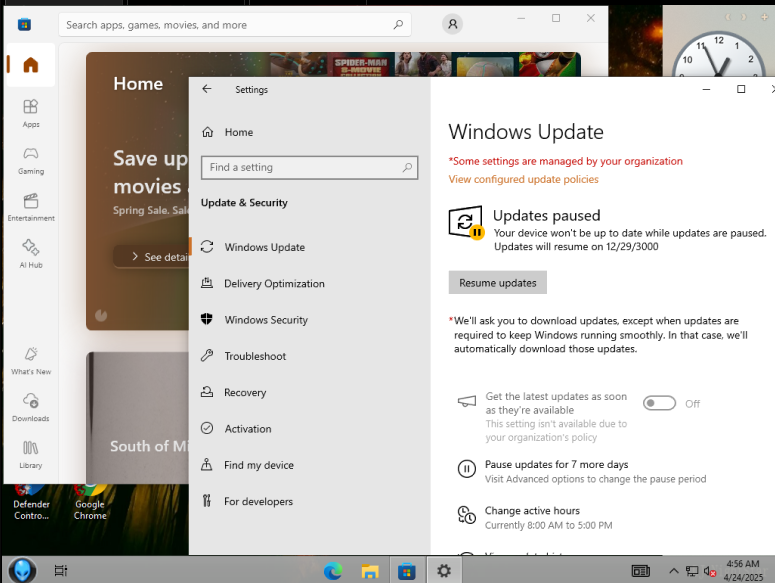Open Store Downloads section
Image resolution: width=775 pixels, height=583 pixels.
31,405
